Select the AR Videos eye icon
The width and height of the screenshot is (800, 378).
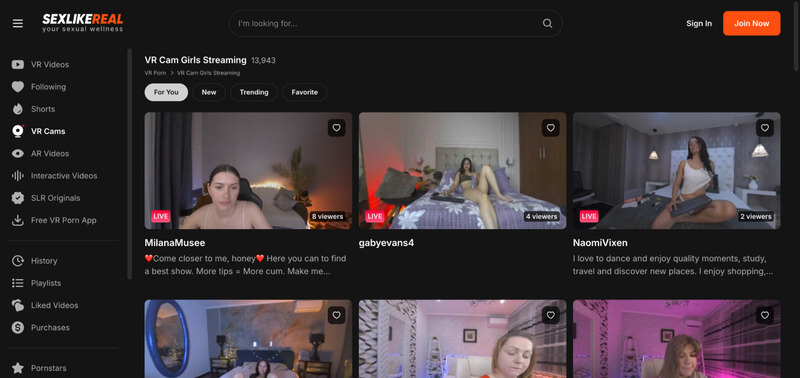click(18, 154)
